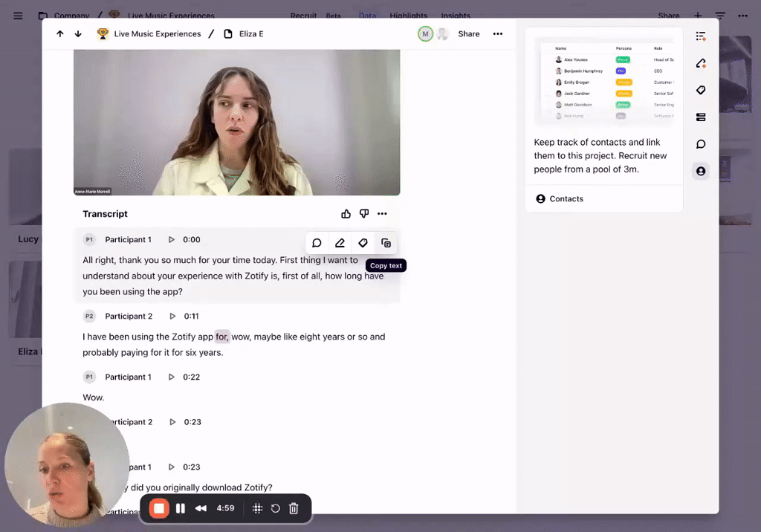This screenshot has width=761, height=532.
Task: Click the interview video thumbnail
Action: (236, 123)
